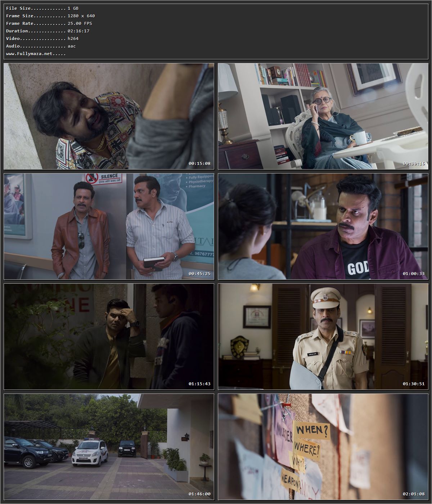The height and width of the screenshot is (504, 432).
Task: Select the Frame Size 1280 x 640 line
Action: click(50, 16)
